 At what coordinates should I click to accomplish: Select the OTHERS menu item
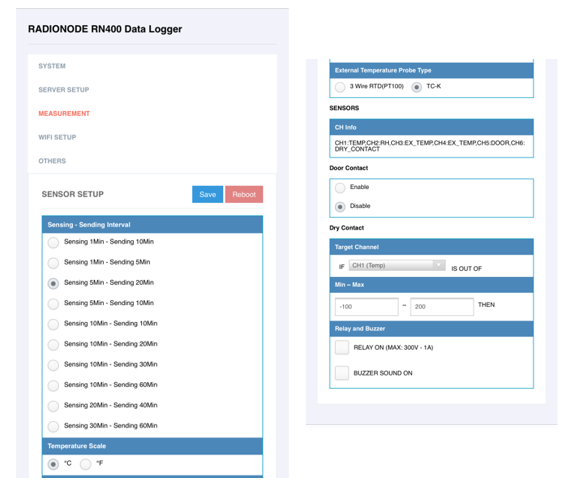click(x=52, y=161)
